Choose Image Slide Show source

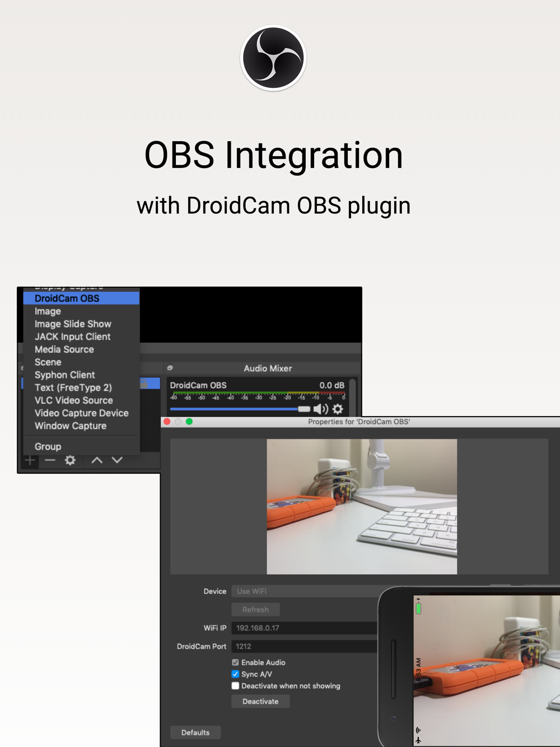coord(81,324)
